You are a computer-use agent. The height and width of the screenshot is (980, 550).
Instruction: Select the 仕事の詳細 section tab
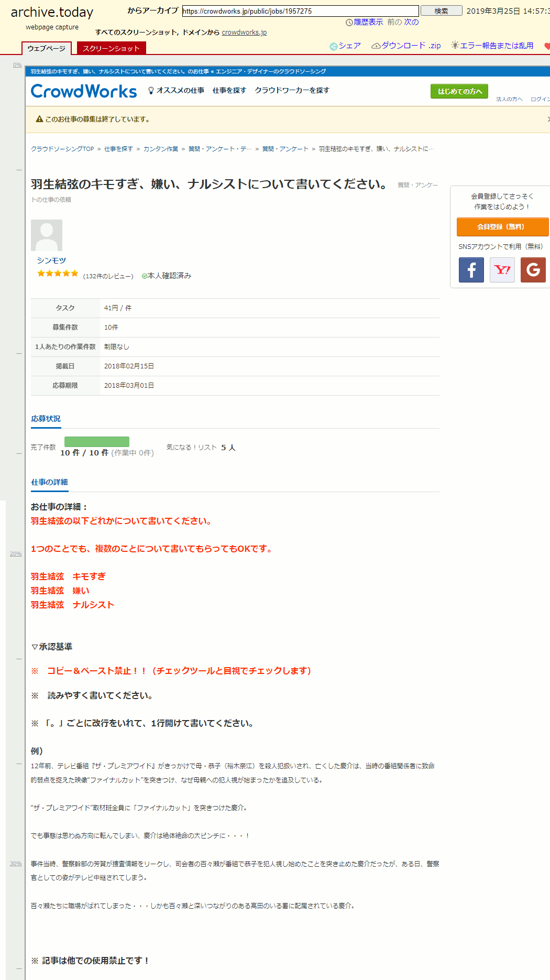pos(49,482)
